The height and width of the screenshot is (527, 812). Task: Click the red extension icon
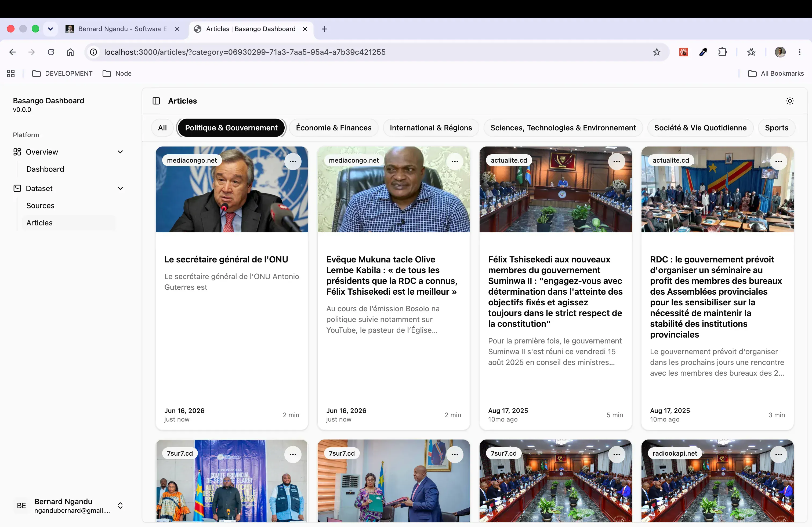683,52
